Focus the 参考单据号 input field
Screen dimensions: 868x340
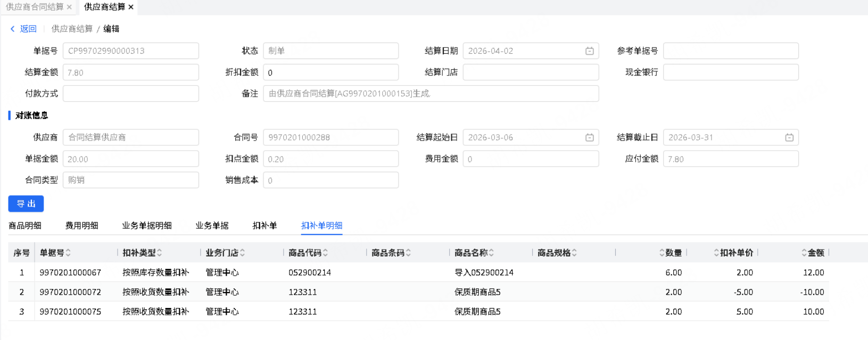point(731,51)
